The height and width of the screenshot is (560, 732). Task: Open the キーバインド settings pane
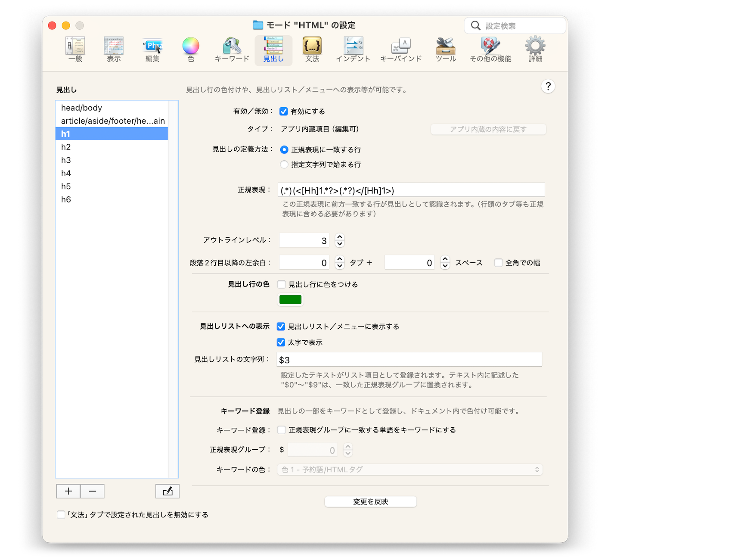pyautogui.click(x=400, y=50)
